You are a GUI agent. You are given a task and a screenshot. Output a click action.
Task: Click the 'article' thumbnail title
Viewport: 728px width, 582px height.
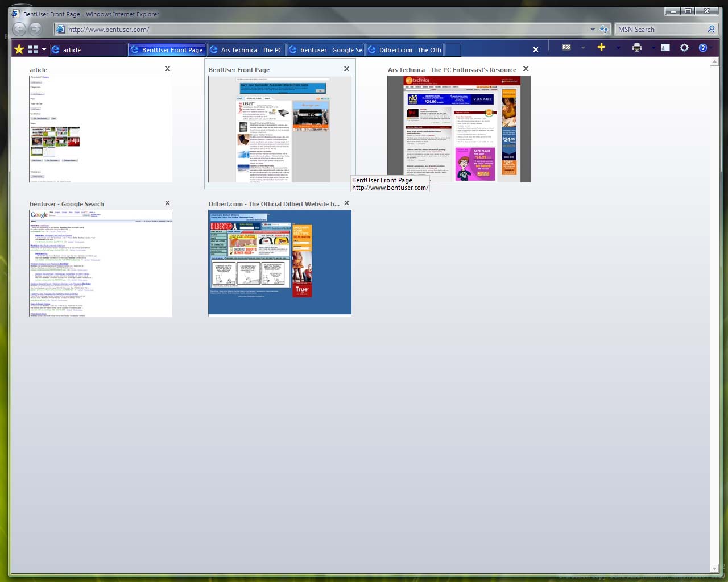pyautogui.click(x=39, y=70)
